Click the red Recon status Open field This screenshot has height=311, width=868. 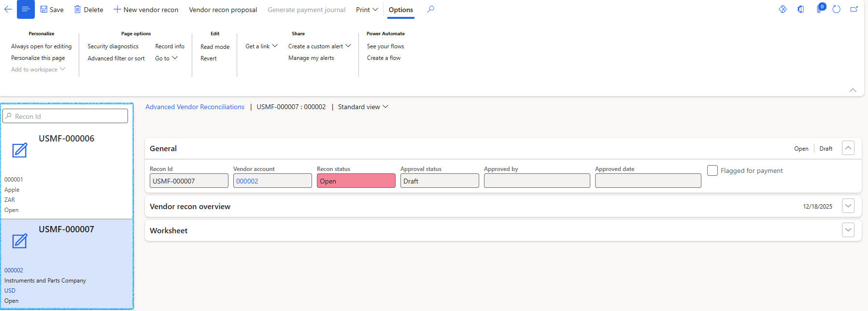pos(356,181)
